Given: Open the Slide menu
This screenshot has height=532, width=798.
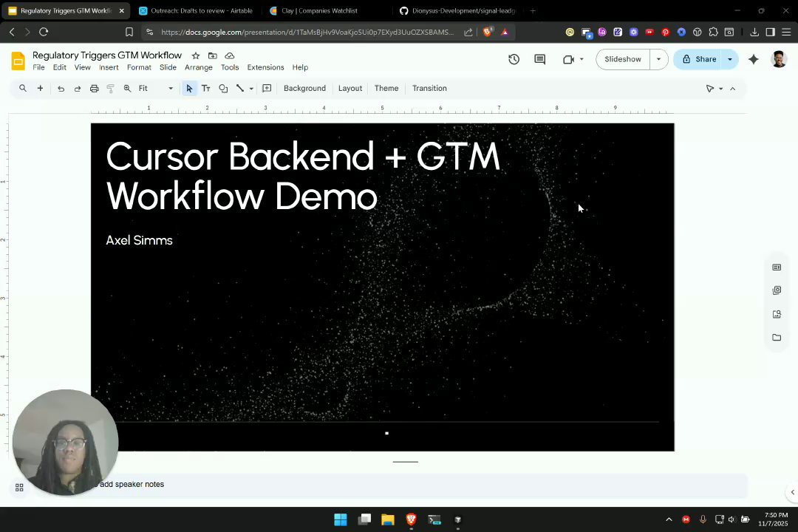Looking at the screenshot, I should coord(168,67).
